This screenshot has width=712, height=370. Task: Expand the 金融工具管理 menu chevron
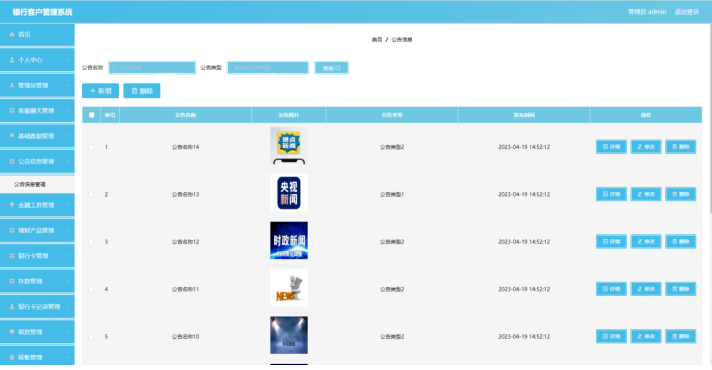[69, 205]
